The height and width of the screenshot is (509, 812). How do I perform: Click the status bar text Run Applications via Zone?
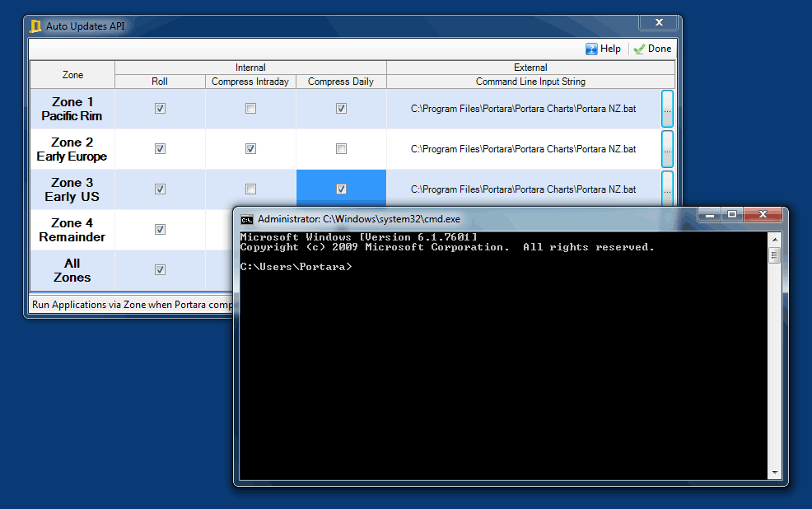[132, 305]
